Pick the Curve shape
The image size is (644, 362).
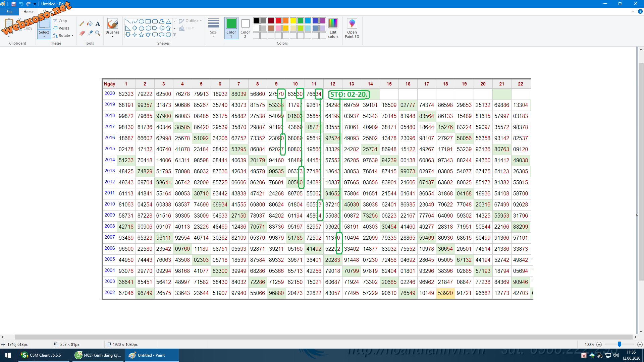pyautogui.click(x=135, y=21)
